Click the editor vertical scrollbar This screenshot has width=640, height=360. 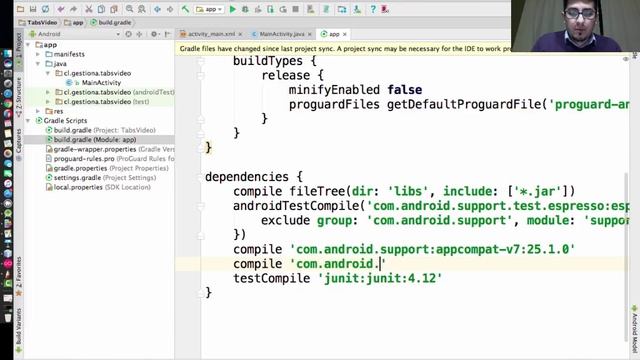pos(626,257)
